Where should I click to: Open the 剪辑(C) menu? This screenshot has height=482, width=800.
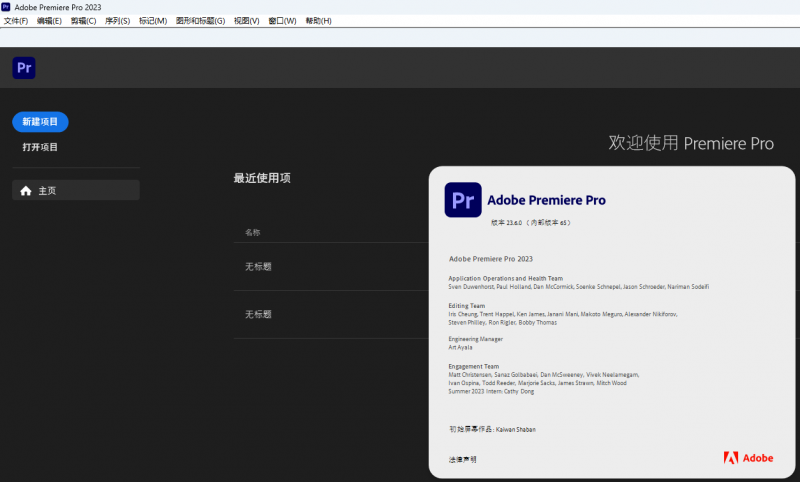coord(83,21)
